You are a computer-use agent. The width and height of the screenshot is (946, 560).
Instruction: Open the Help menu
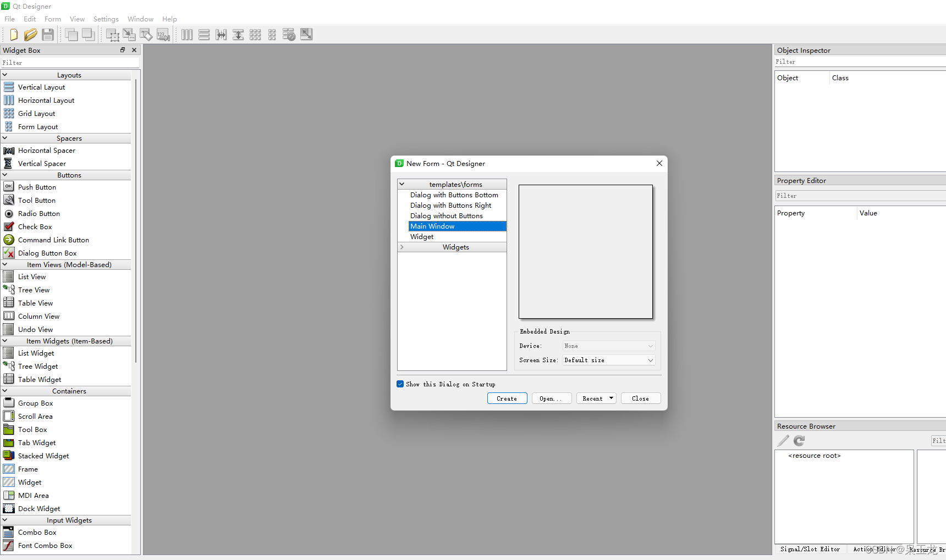point(169,19)
